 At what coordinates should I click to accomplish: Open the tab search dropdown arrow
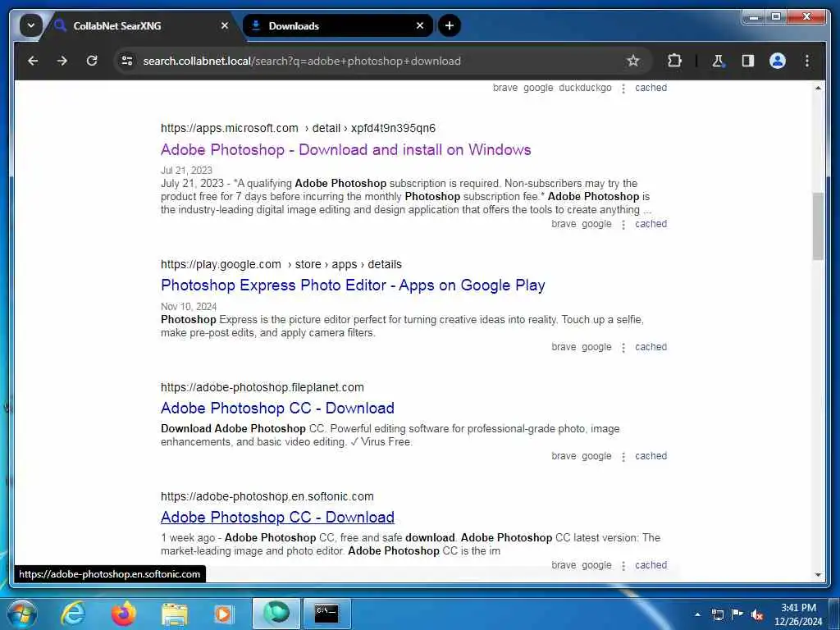[x=31, y=25]
